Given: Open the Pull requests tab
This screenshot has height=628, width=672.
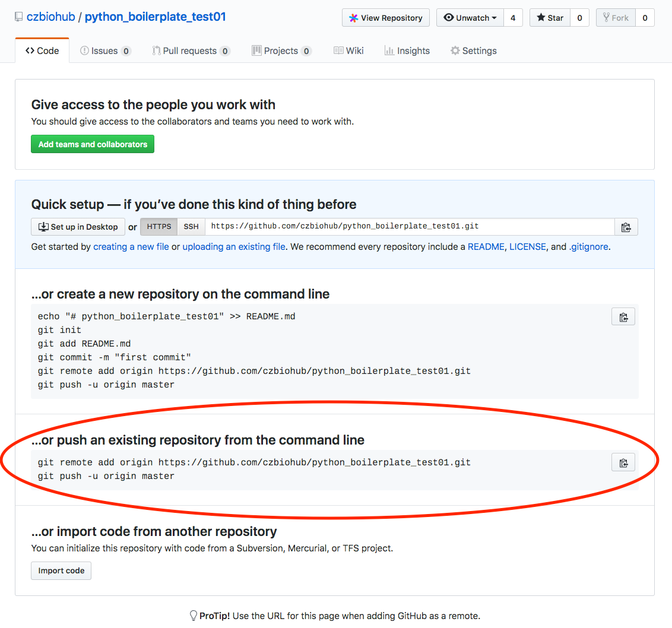Looking at the screenshot, I should pyautogui.click(x=191, y=50).
